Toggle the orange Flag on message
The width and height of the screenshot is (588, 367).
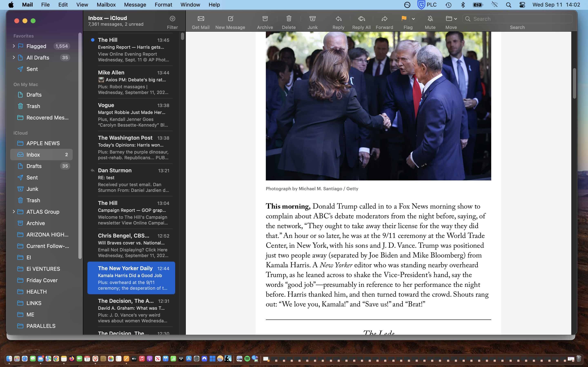pyautogui.click(x=404, y=19)
